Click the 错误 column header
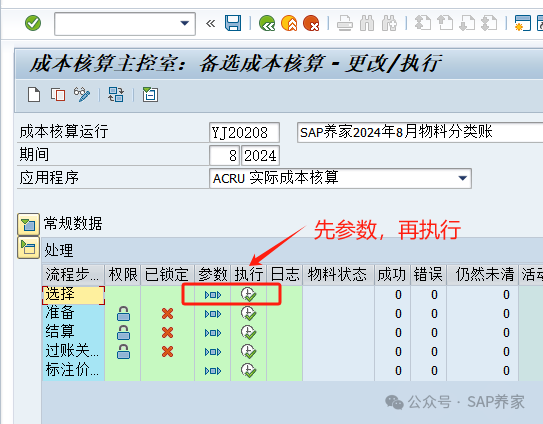Viewport: 543px width, 424px height. click(x=428, y=275)
